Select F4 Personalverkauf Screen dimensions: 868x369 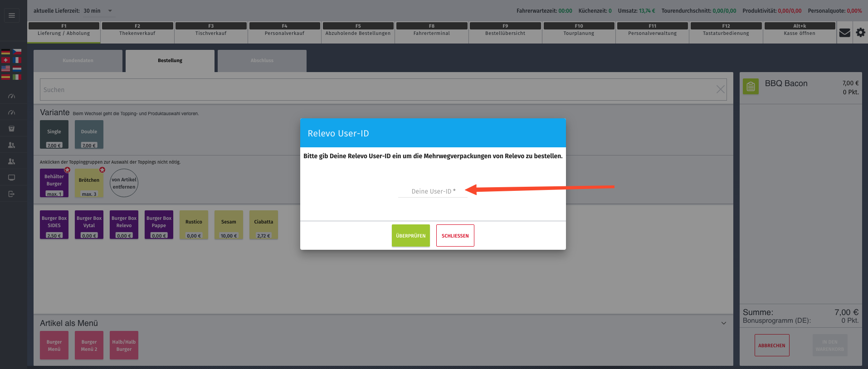(x=285, y=33)
